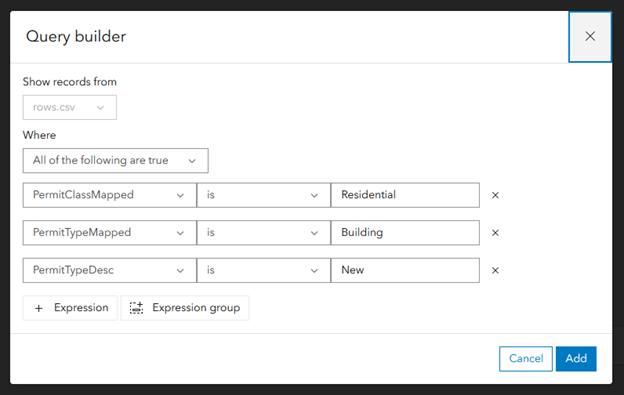This screenshot has height=395, width=624.
Task: Remove the PermitTypeMapped expression row
Action: pos(495,233)
